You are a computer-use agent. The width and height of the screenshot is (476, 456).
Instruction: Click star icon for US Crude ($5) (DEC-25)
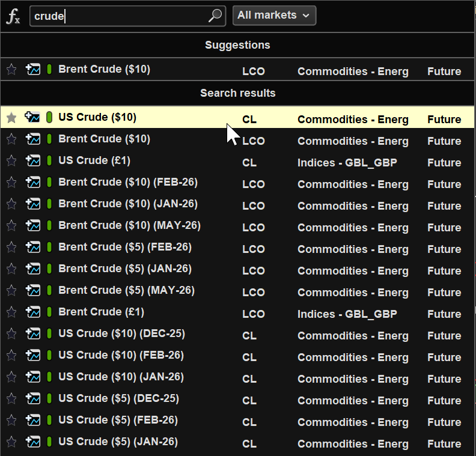click(11, 398)
